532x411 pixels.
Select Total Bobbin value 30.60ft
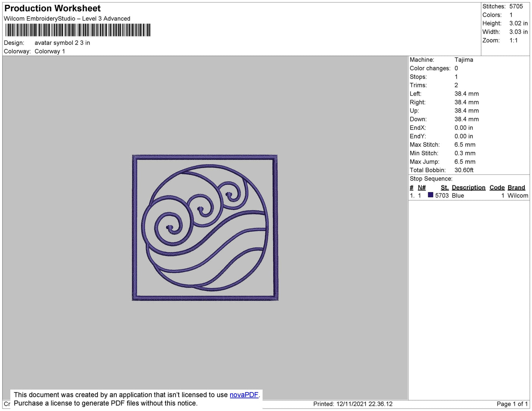coord(464,170)
